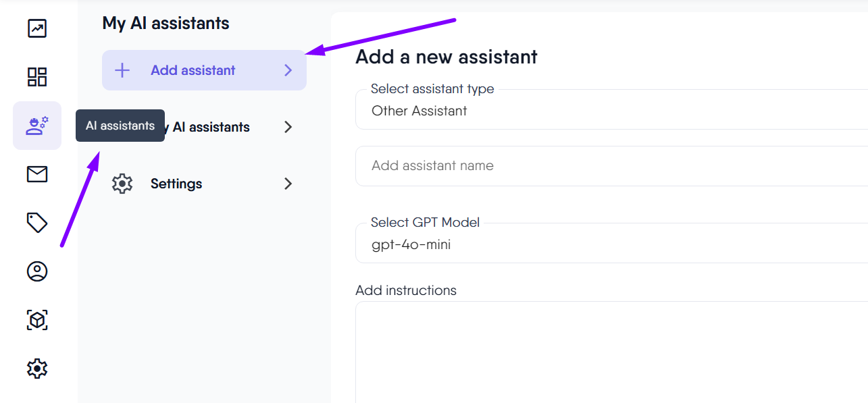
Task: Click the plus icon beside Add assistant
Action: tap(122, 70)
